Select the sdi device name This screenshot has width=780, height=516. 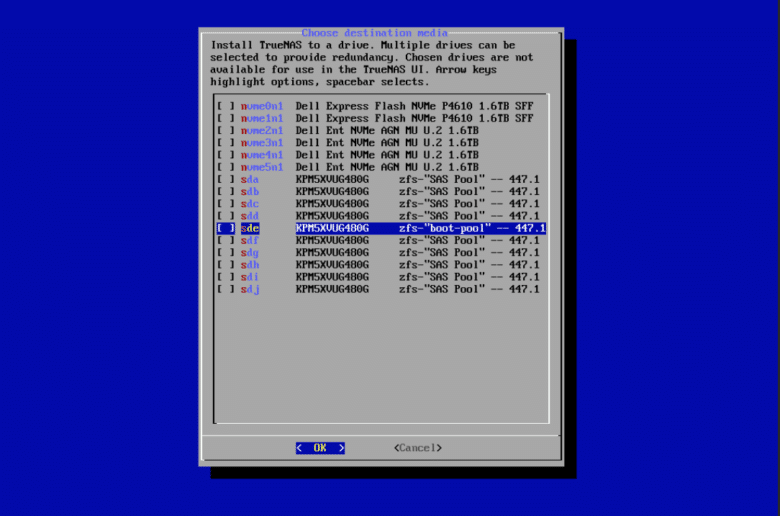[x=250, y=277]
